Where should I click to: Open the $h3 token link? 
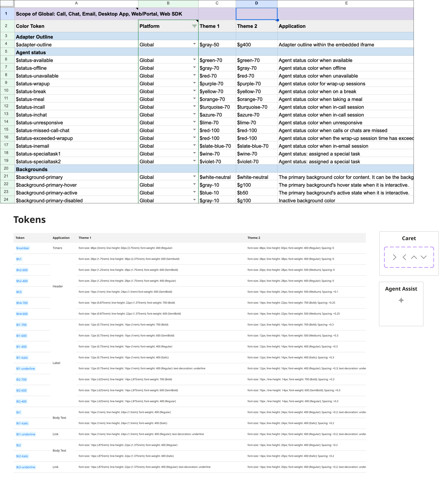[19, 292]
